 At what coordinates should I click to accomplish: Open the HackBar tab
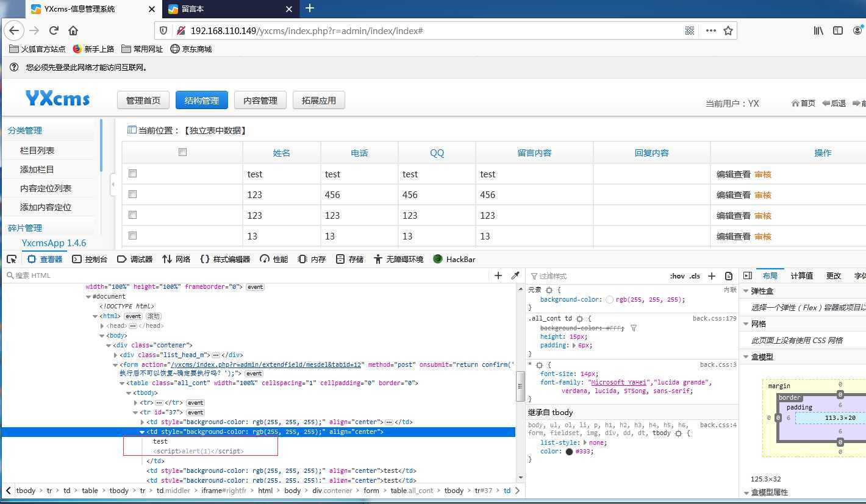coord(454,259)
